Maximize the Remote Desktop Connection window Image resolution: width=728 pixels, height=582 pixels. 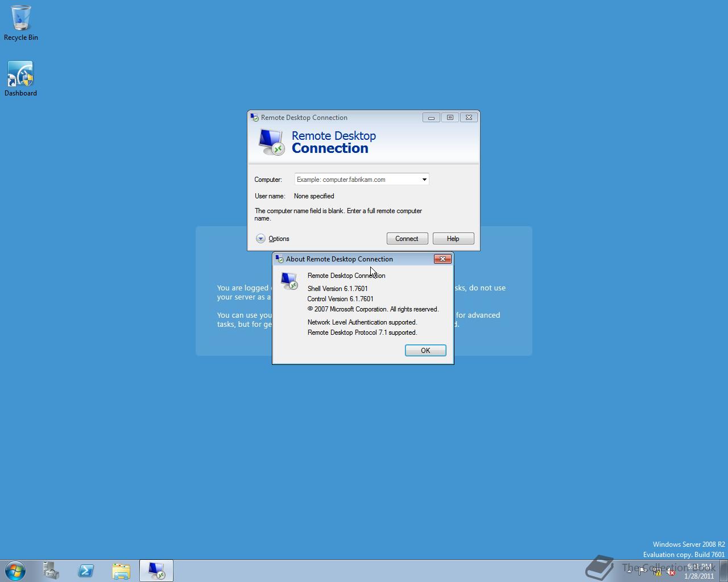pyautogui.click(x=450, y=118)
